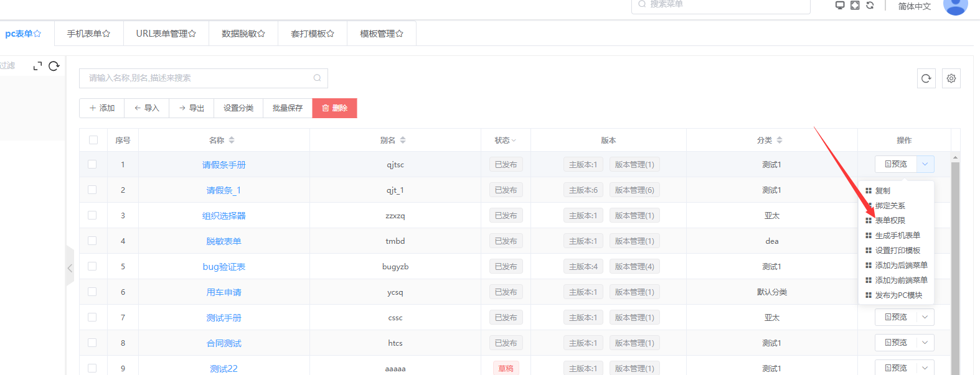This screenshot has height=375, width=980.
Task: Check the checkbox for row 3
Action: (92, 215)
